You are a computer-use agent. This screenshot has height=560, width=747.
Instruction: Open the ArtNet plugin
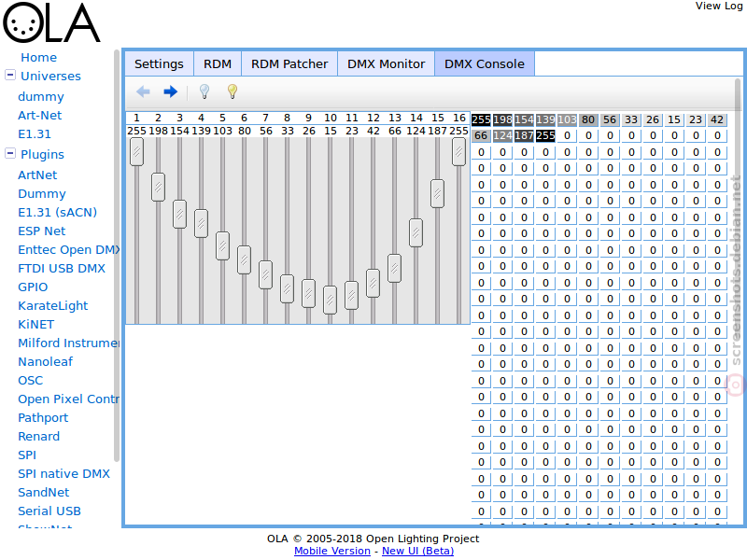coord(37,175)
